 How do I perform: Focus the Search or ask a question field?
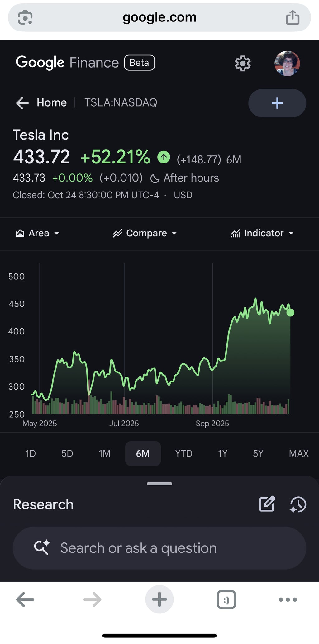[x=159, y=548]
